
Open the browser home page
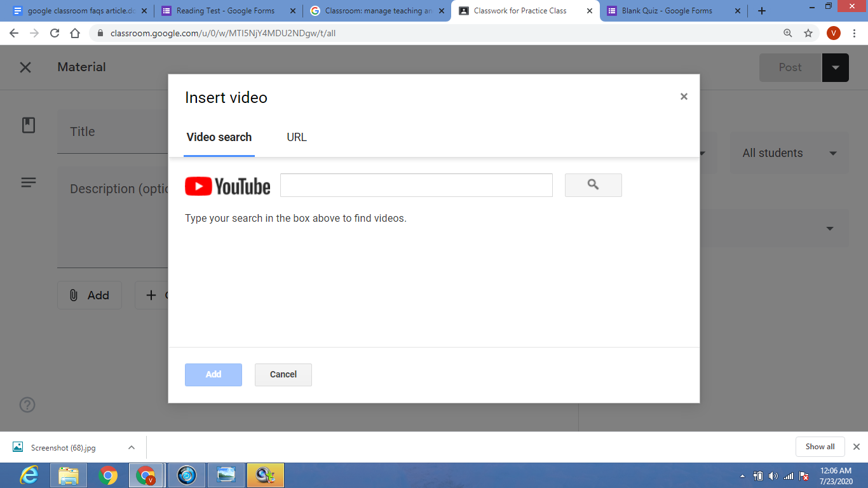click(75, 33)
